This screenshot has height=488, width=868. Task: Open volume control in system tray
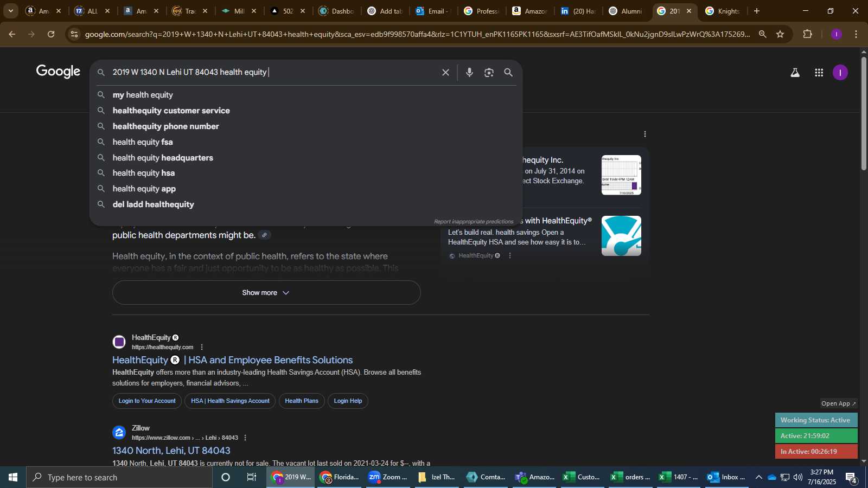pyautogui.click(x=798, y=477)
